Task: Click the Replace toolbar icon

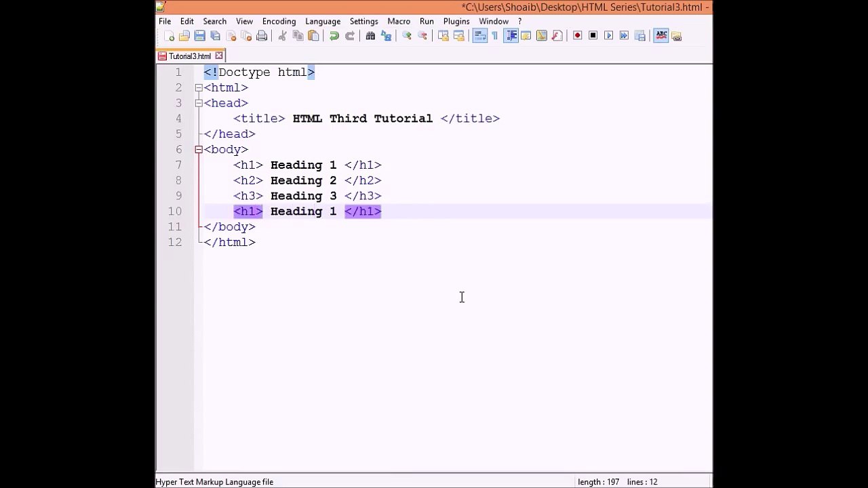Action: click(x=386, y=36)
